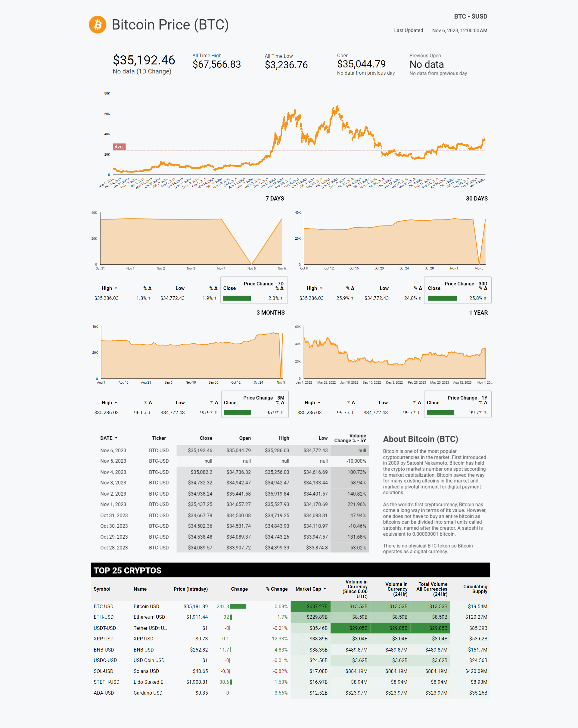
Task: Click the % Change column header
Action: point(277,589)
